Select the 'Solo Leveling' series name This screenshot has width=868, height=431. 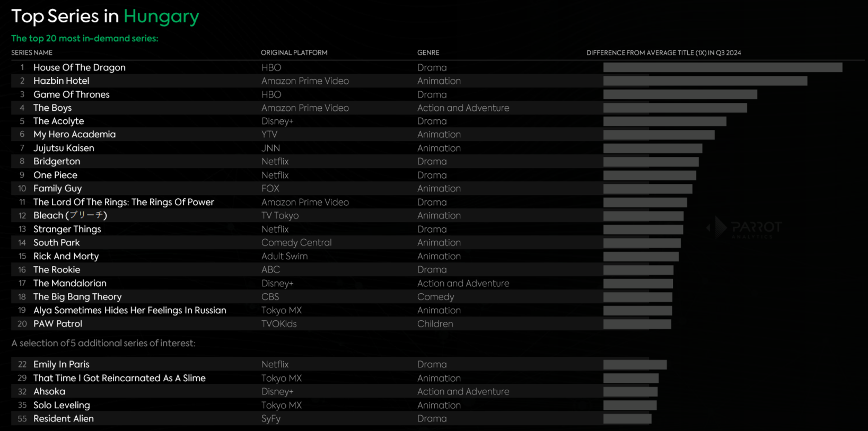(x=62, y=405)
